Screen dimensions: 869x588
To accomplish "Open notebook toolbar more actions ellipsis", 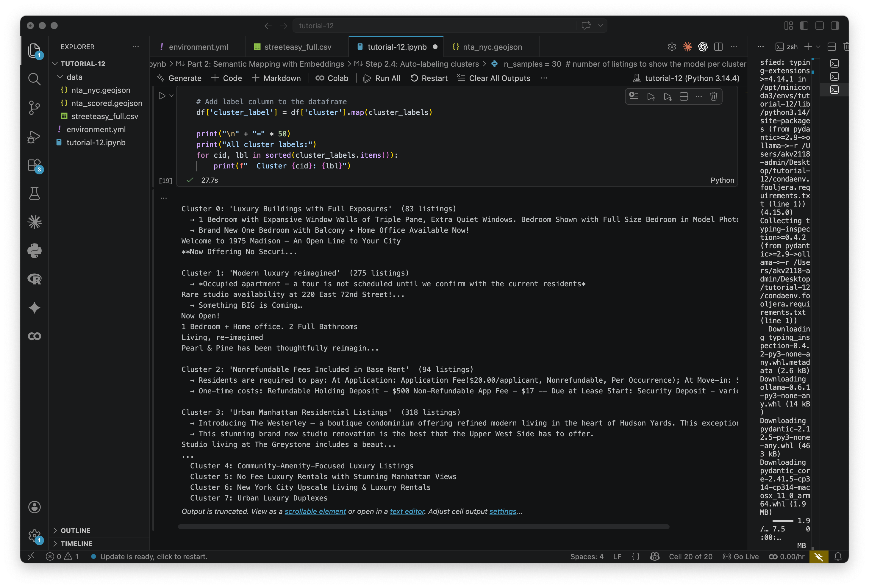I will coord(544,78).
